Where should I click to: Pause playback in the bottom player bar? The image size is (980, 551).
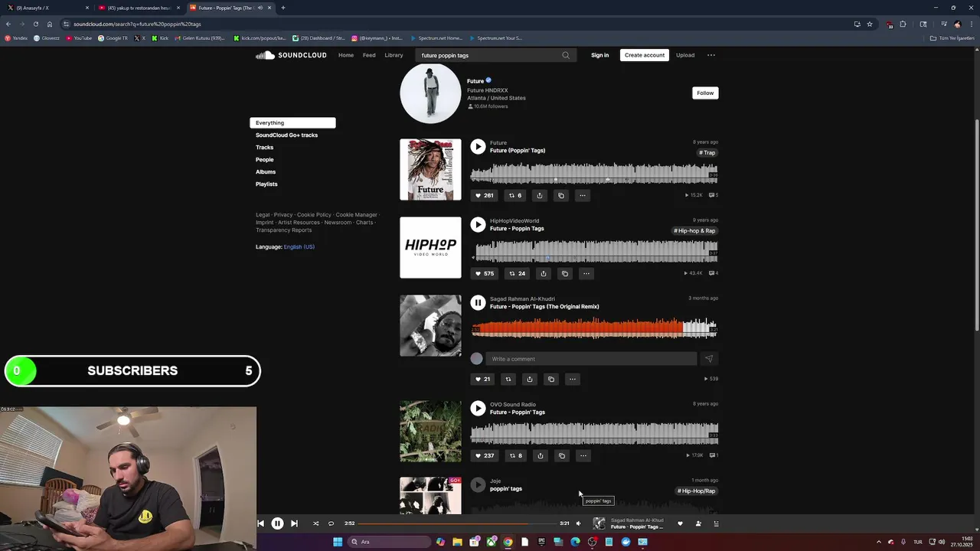pyautogui.click(x=277, y=523)
